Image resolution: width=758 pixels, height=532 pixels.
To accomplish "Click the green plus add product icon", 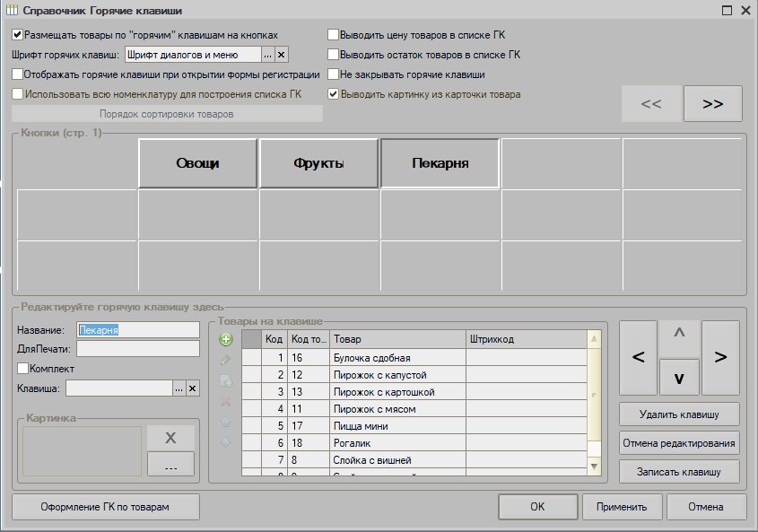I will [226, 339].
